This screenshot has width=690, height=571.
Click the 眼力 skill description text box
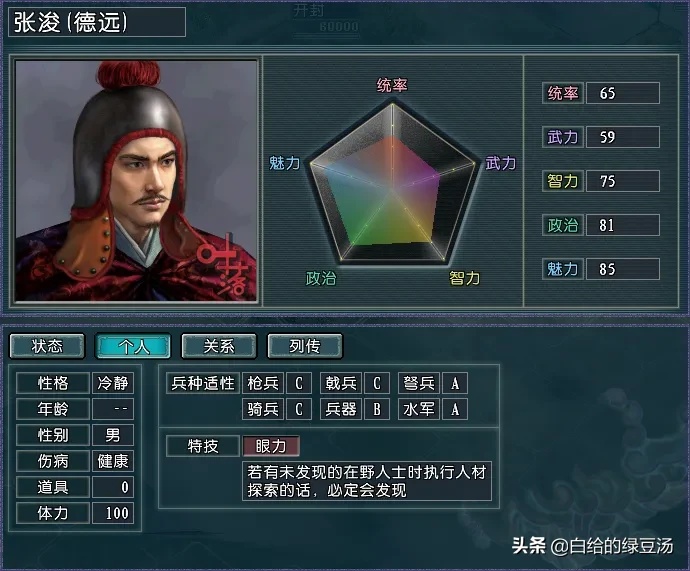click(x=367, y=481)
